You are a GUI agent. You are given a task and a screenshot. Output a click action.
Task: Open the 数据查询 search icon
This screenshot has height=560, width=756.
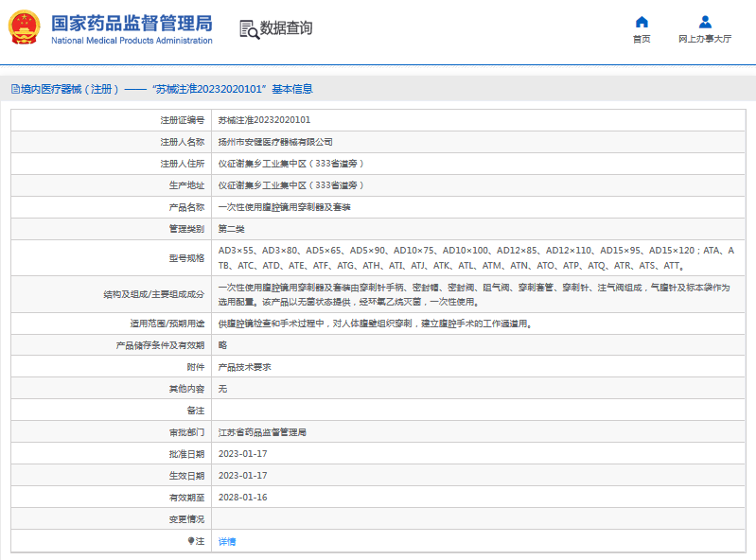click(x=249, y=29)
